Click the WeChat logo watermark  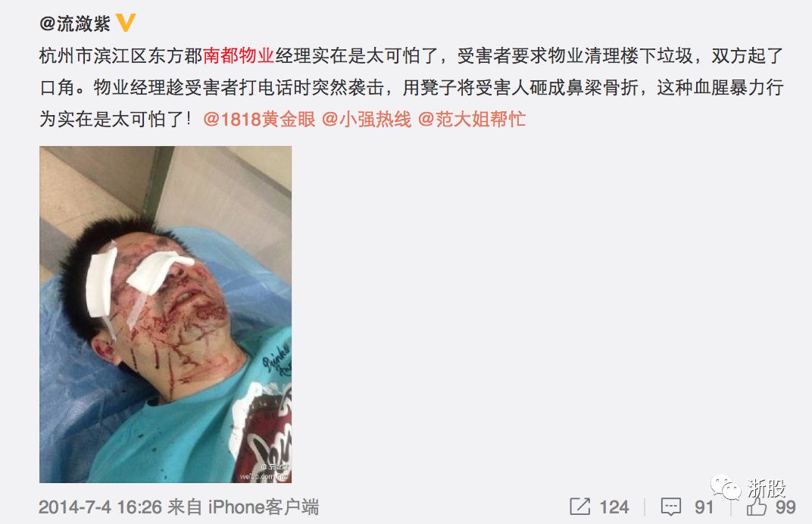click(726, 487)
